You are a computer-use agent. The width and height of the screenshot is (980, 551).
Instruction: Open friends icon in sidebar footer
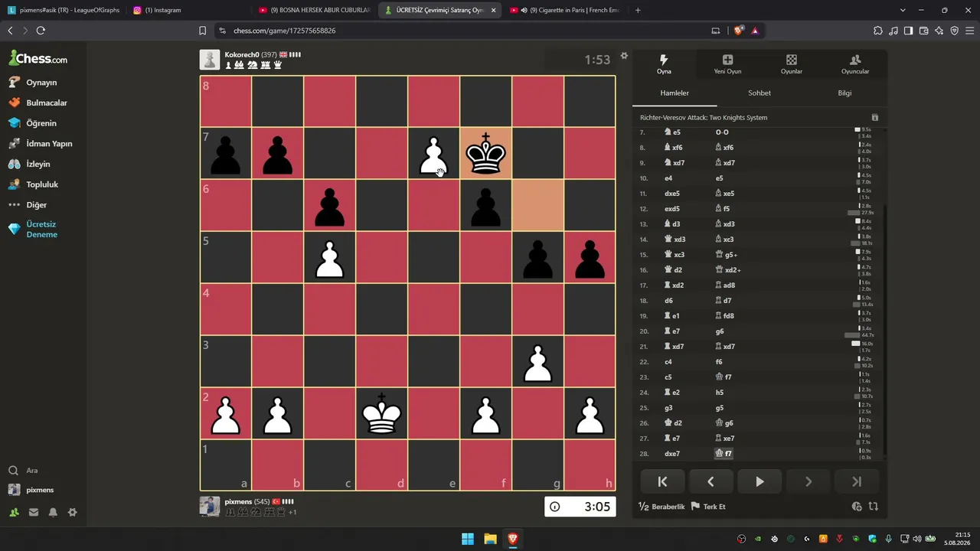pos(14,513)
